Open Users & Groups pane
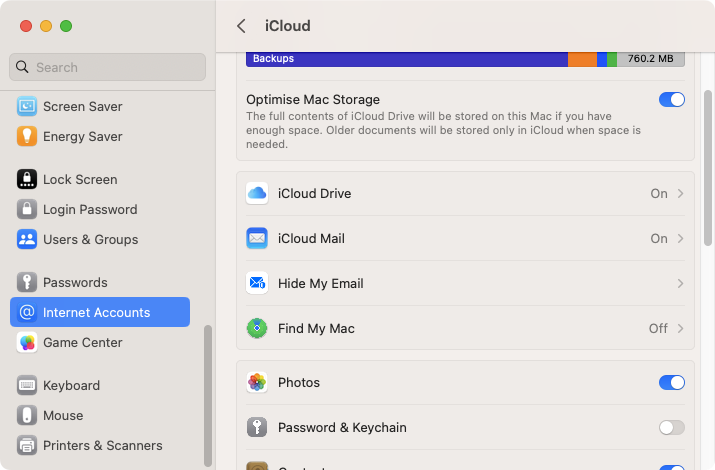 tap(100, 239)
